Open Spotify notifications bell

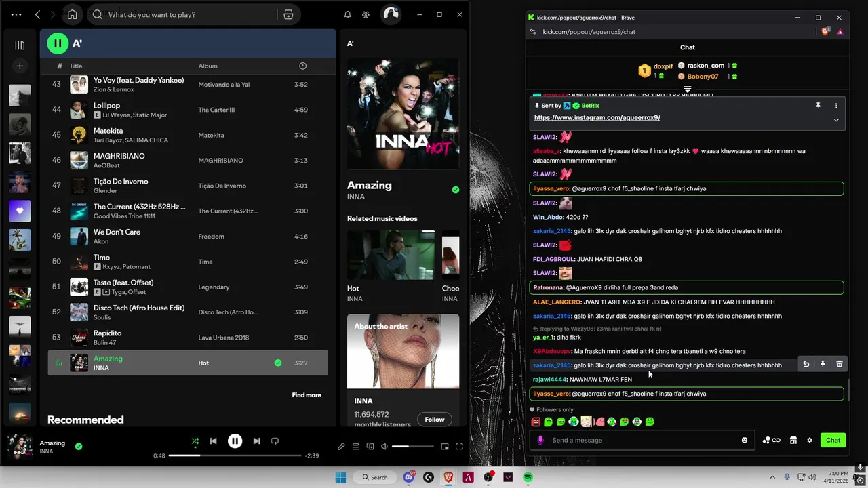(x=348, y=14)
